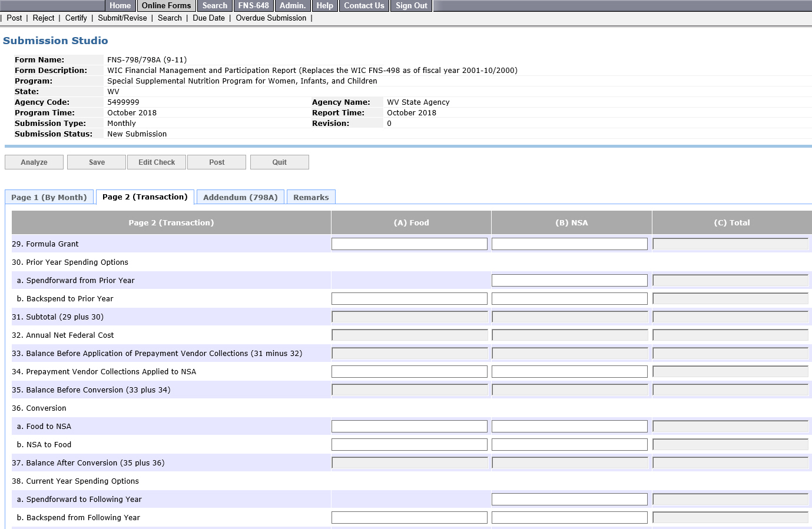The height and width of the screenshot is (529, 812).
Task: Run the Edit Check button
Action: click(x=157, y=162)
